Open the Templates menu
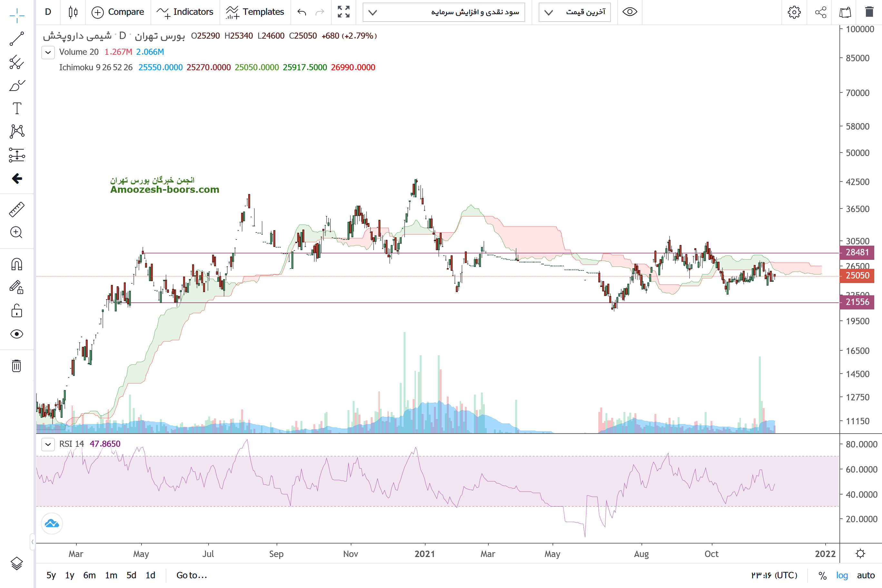The width and height of the screenshot is (882, 588). [255, 12]
